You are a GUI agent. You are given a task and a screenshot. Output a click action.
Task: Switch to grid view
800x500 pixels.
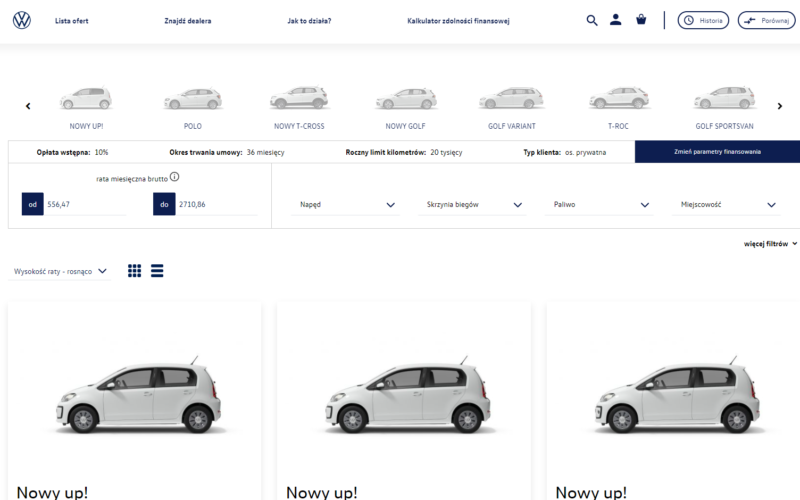coord(134,271)
